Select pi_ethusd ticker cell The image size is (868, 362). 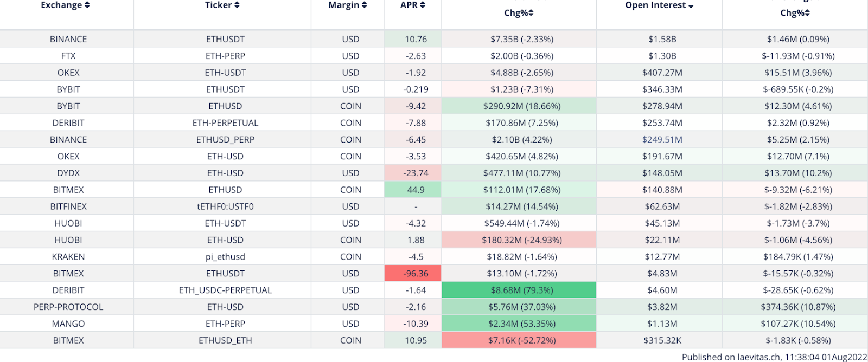[x=222, y=257]
